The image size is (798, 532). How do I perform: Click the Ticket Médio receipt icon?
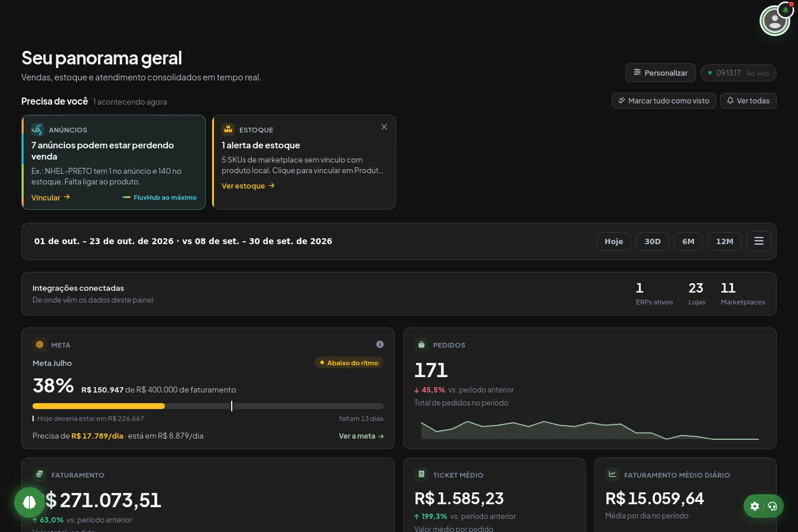(421, 475)
